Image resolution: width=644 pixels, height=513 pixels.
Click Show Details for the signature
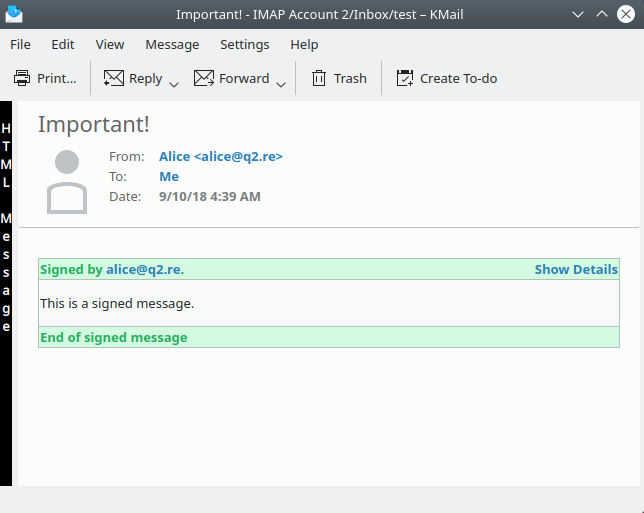tap(576, 269)
